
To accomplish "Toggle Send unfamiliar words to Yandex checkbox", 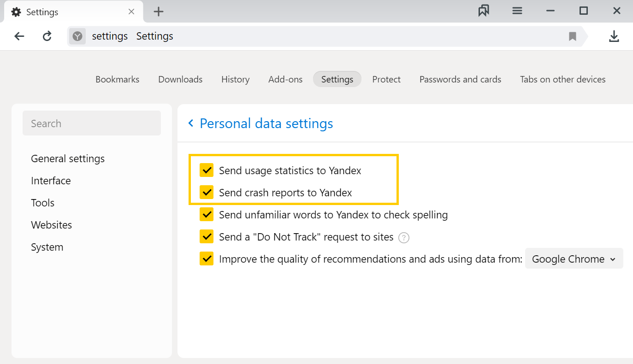I will 207,214.
